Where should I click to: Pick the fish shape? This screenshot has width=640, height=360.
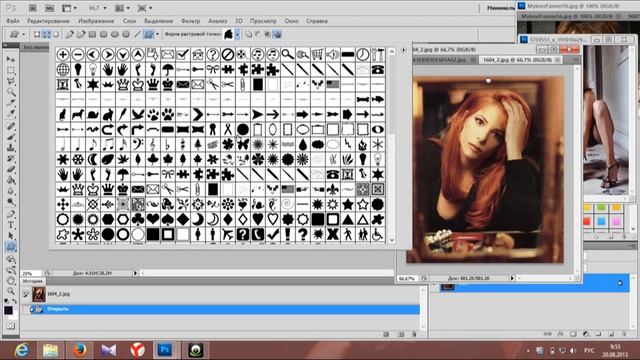coord(378,99)
